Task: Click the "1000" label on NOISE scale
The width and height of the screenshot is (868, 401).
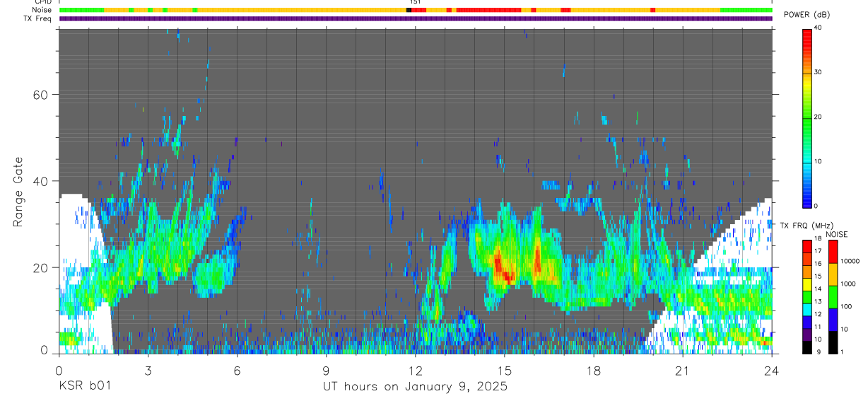Action: [x=849, y=284]
